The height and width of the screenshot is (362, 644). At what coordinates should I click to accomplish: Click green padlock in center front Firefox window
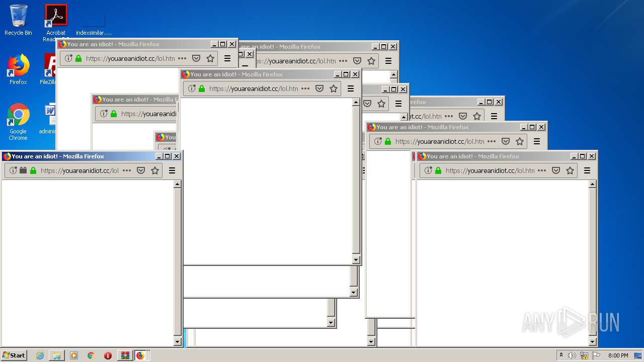[202, 88]
